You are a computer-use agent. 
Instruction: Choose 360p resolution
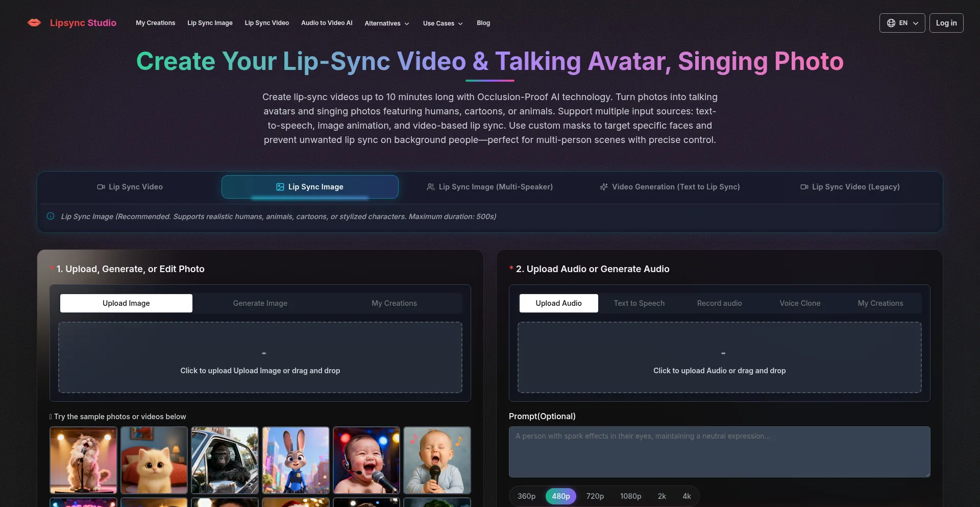pos(526,496)
